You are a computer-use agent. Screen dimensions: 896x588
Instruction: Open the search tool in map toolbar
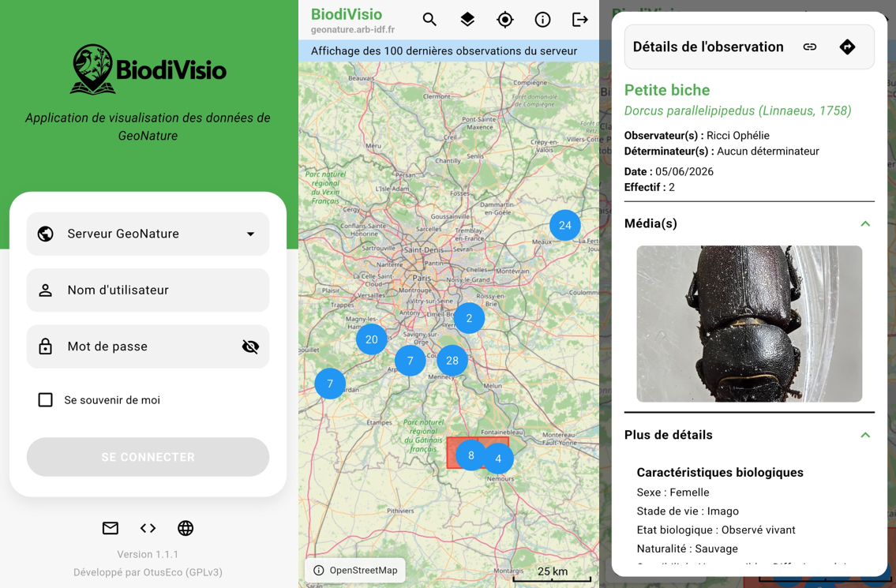[x=429, y=20]
